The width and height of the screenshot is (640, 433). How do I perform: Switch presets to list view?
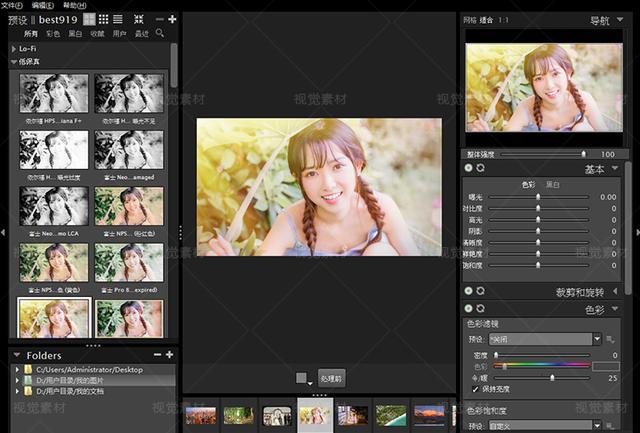click(118, 19)
